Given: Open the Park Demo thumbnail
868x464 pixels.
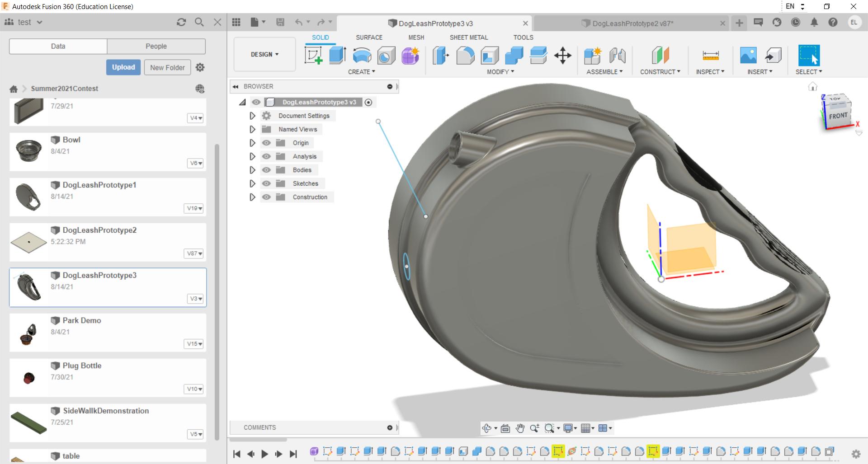Looking at the screenshot, I should point(28,333).
